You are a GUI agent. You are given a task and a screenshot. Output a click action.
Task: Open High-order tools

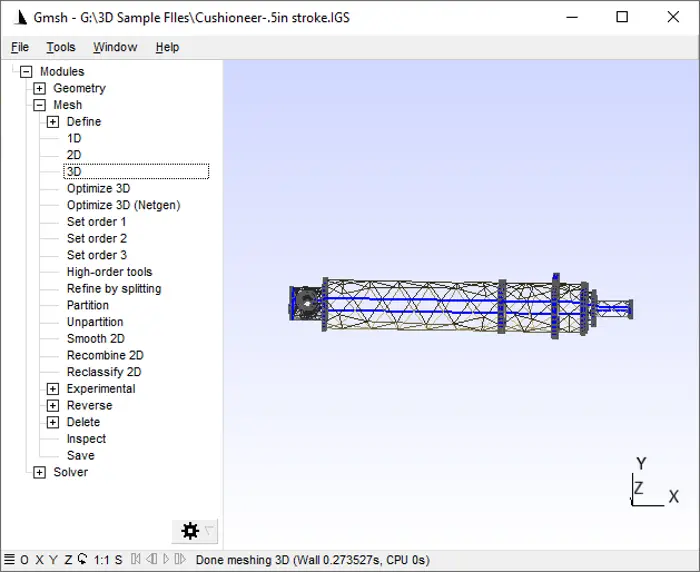pos(109,272)
